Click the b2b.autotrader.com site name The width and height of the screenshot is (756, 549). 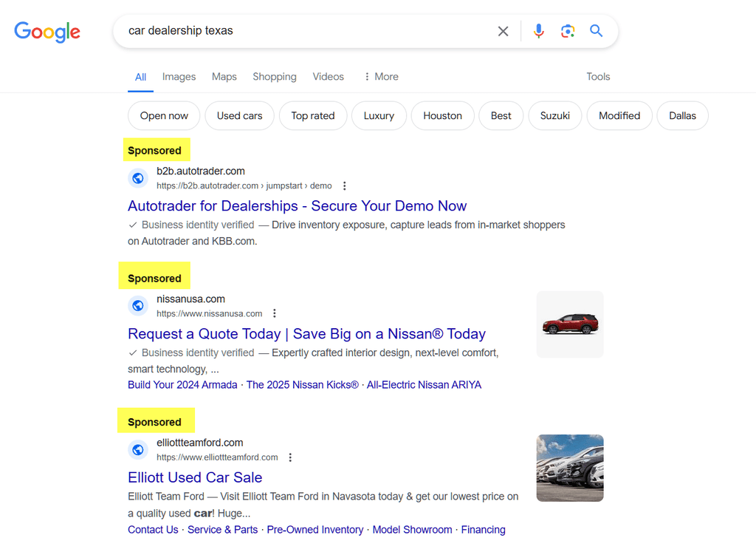(x=201, y=171)
